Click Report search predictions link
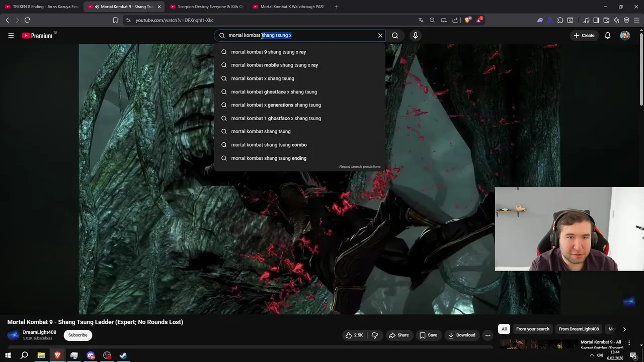 (x=360, y=166)
